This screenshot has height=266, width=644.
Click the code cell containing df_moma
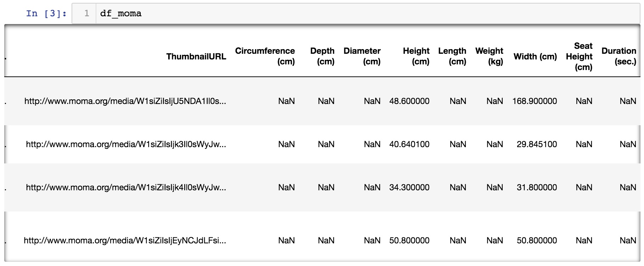click(x=354, y=13)
